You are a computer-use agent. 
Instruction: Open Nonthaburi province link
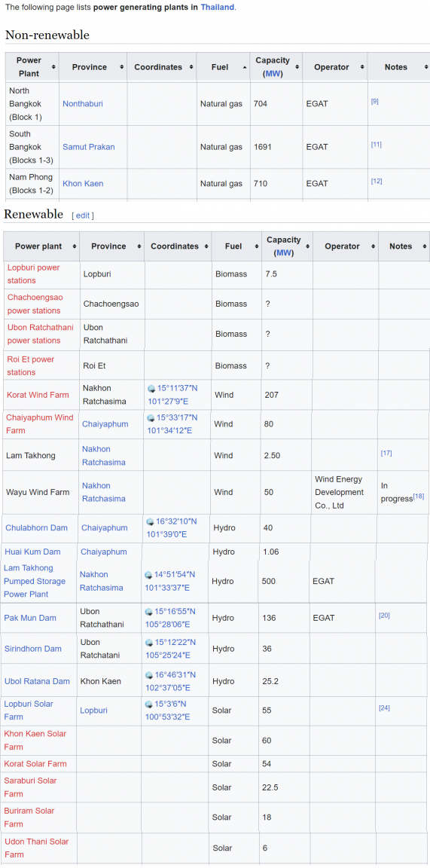(82, 103)
